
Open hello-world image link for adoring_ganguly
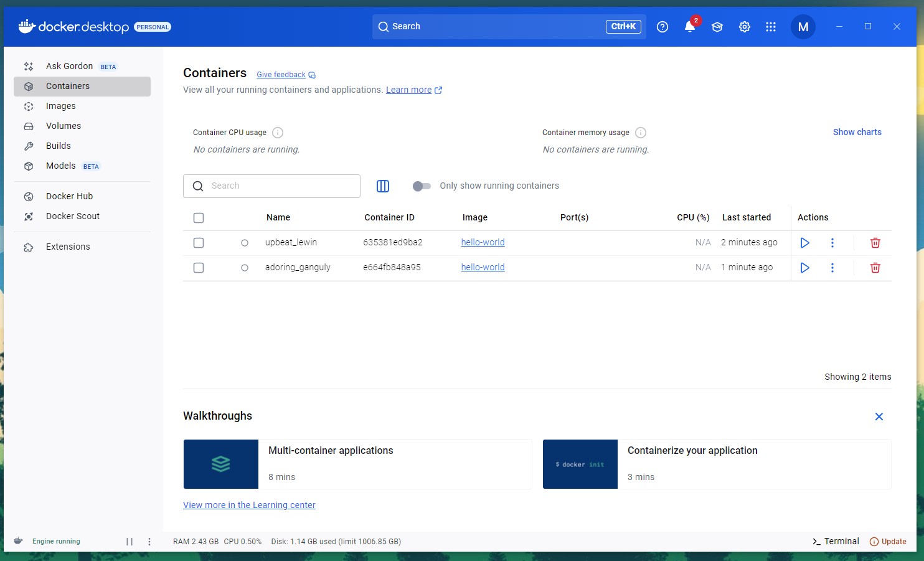483,267
